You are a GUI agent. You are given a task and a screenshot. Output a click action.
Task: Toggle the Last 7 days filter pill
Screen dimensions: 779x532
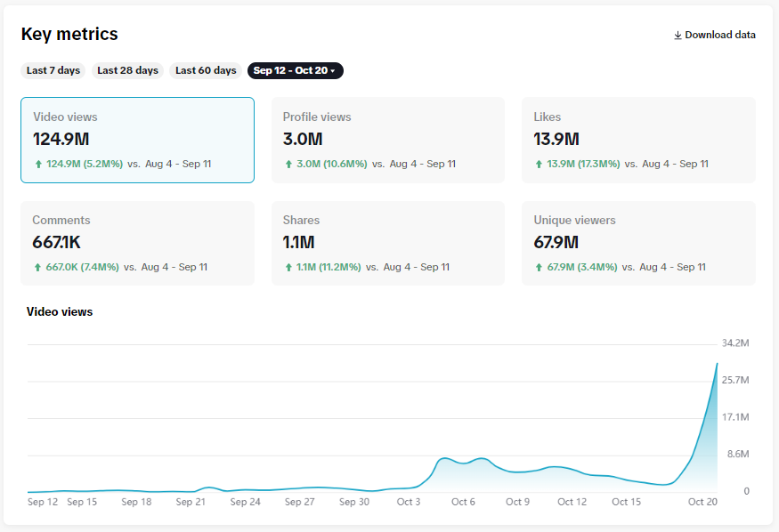pos(52,70)
